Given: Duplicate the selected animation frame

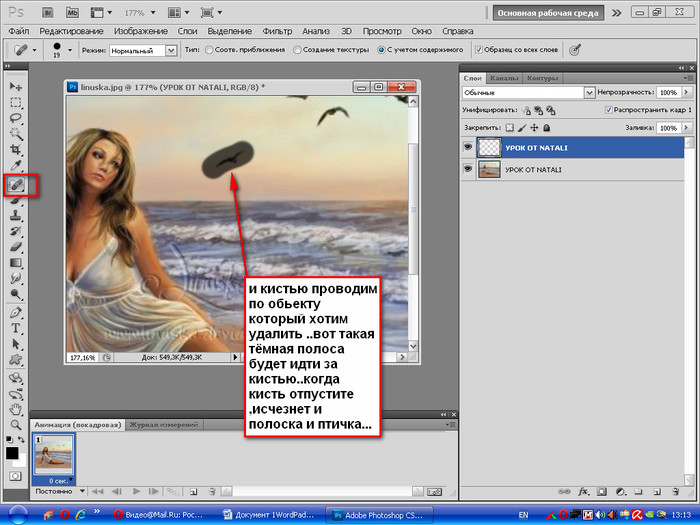Looking at the screenshot, I should click(x=193, y=491).
